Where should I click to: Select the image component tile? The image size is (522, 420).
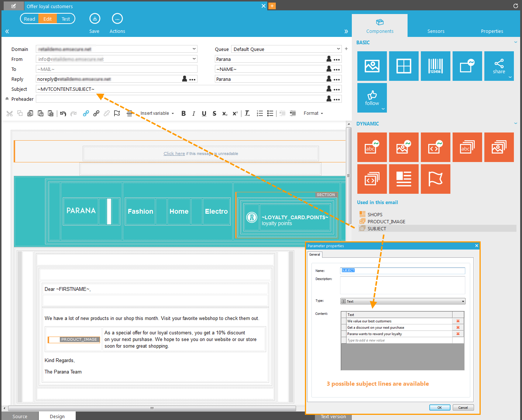click(x=372, y=66)
